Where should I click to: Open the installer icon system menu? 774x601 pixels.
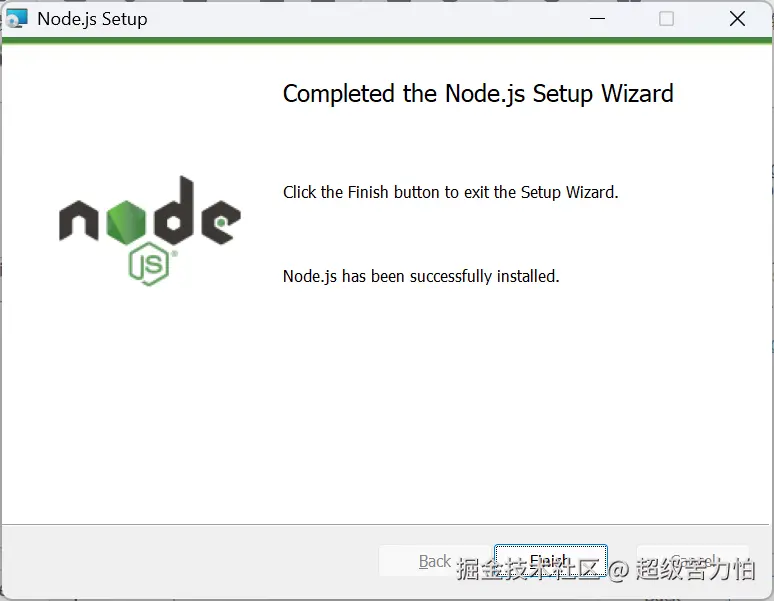(x=16, y=19)
